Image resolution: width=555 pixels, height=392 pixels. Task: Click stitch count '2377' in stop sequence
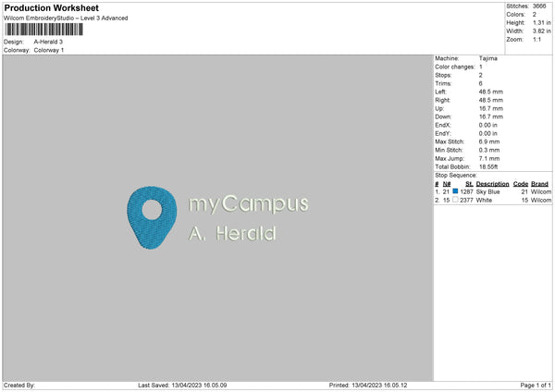(466, 201)
